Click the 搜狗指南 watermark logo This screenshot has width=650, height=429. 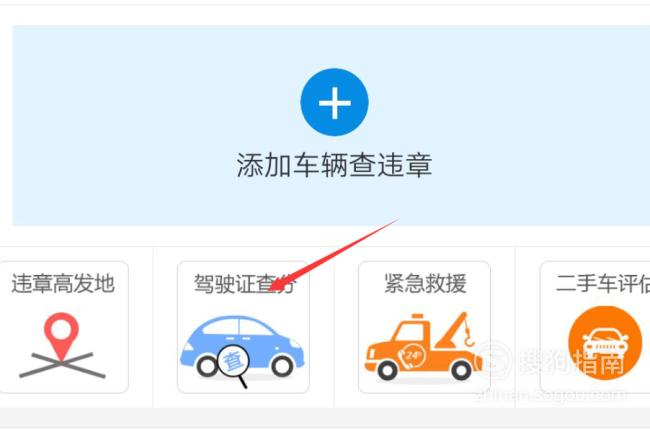pos(551,360)
